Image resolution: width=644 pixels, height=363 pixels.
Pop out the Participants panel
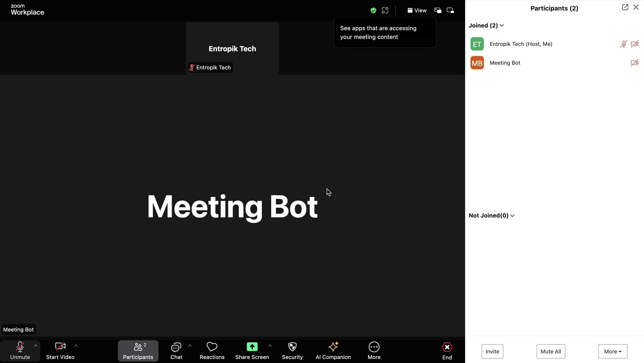(x=625, y=7)
